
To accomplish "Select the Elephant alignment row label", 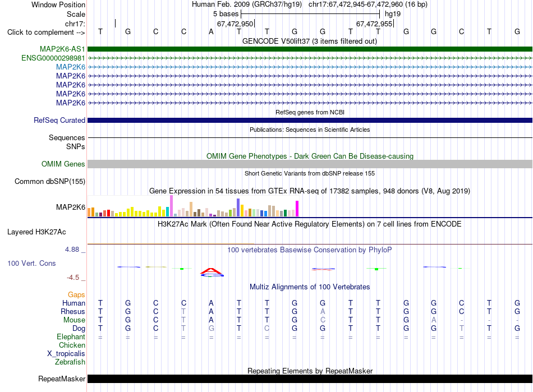I will [x=71, y=336].
